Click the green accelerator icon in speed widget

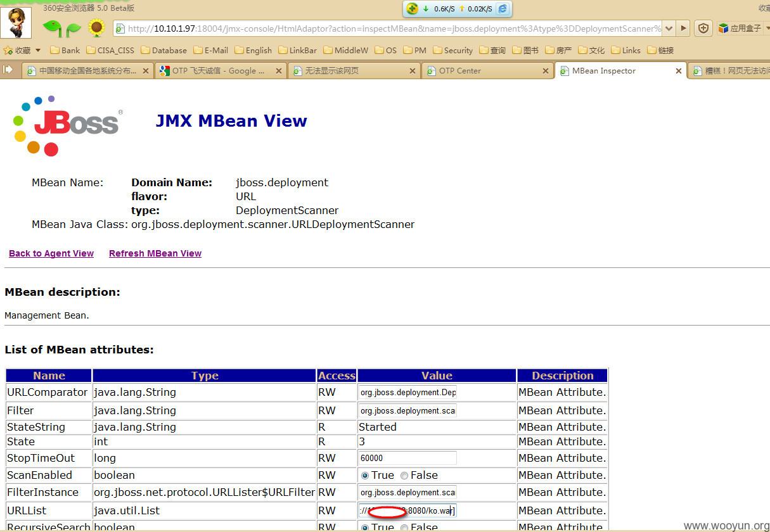412,8
